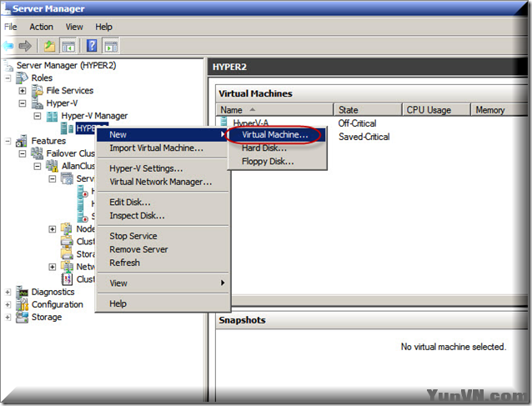The image size is (532, 406).
Task: Expand the Configuration node
Action: coord(8,304)
